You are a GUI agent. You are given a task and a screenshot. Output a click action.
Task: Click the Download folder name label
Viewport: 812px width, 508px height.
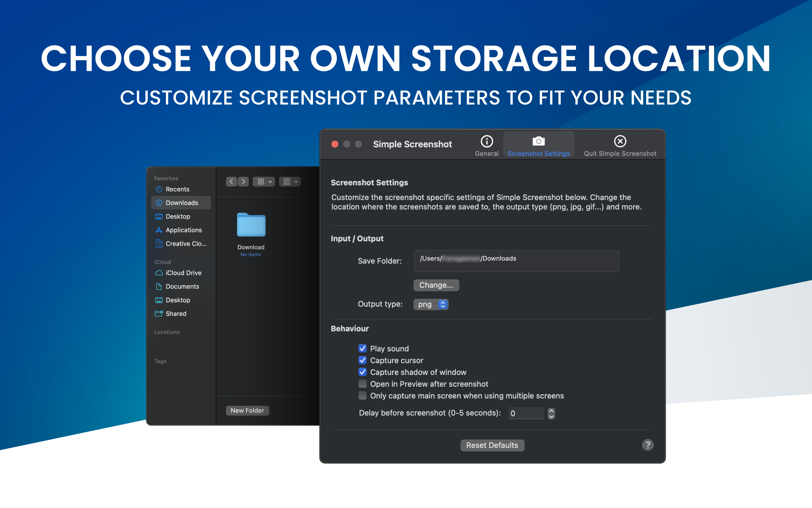251,247
